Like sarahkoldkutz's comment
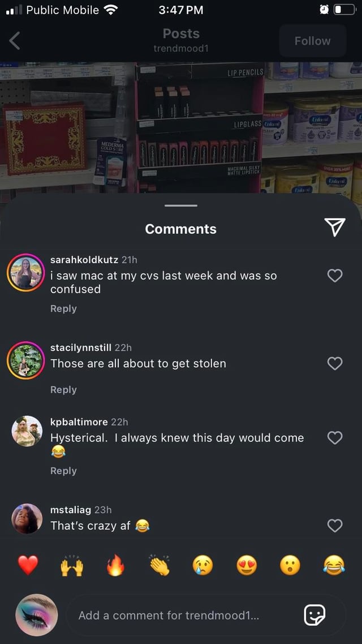The image size is (362, 644). pyautogui.click(x=335, y=275)
